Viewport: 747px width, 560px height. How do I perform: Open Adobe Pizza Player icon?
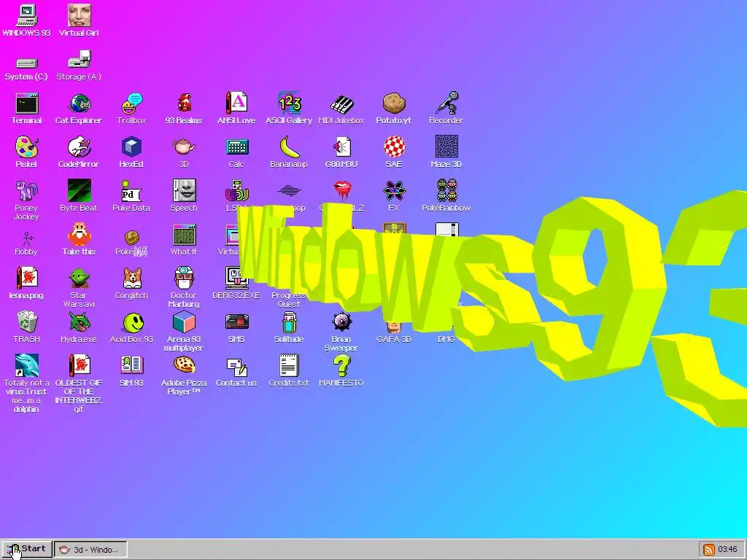[184, 366]
